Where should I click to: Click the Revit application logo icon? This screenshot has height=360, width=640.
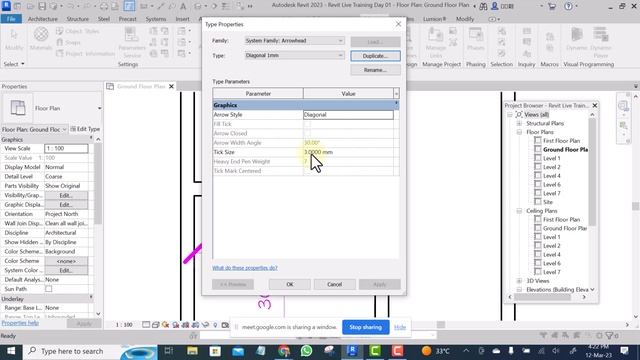[6, 6]
